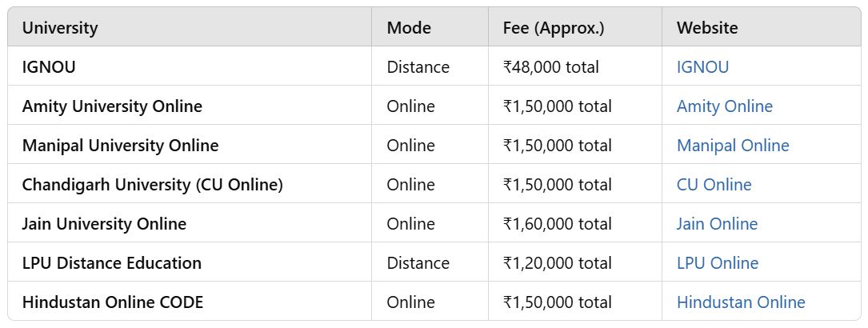Screen dimensions: 868x328
Task: Open the IGNOU website link
Action: tap(702, 67)
